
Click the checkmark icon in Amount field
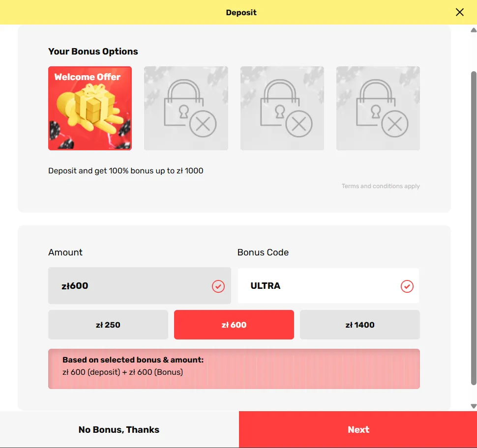click(x=218, y=286)
